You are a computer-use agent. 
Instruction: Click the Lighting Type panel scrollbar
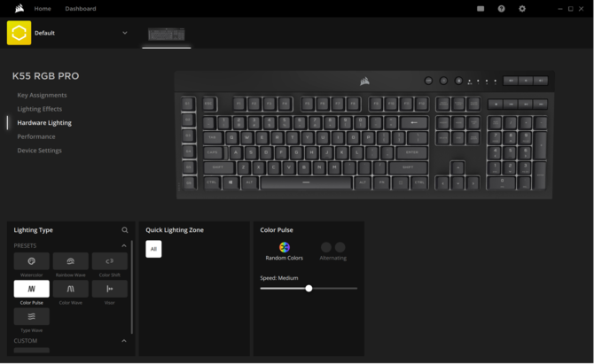pyautogui.click(x=132, y=287)
